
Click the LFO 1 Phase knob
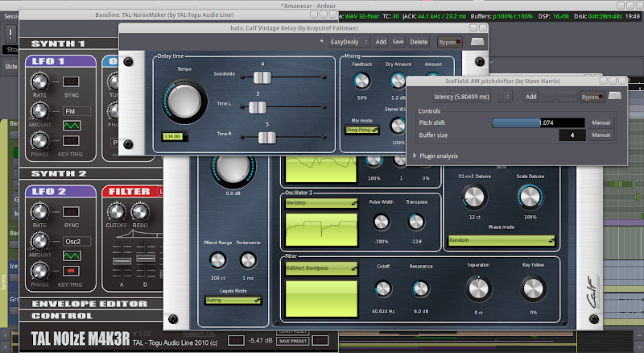pos(39,141)
